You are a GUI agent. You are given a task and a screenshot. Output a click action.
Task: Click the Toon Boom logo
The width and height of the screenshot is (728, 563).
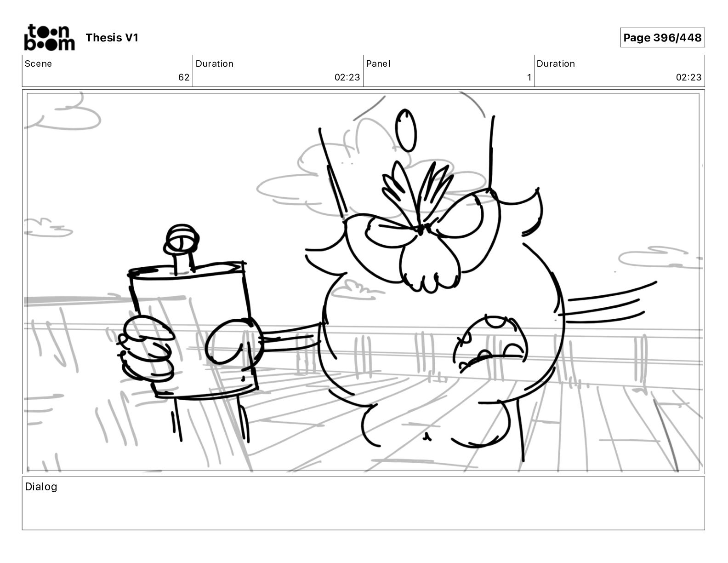tap(49, 37)
